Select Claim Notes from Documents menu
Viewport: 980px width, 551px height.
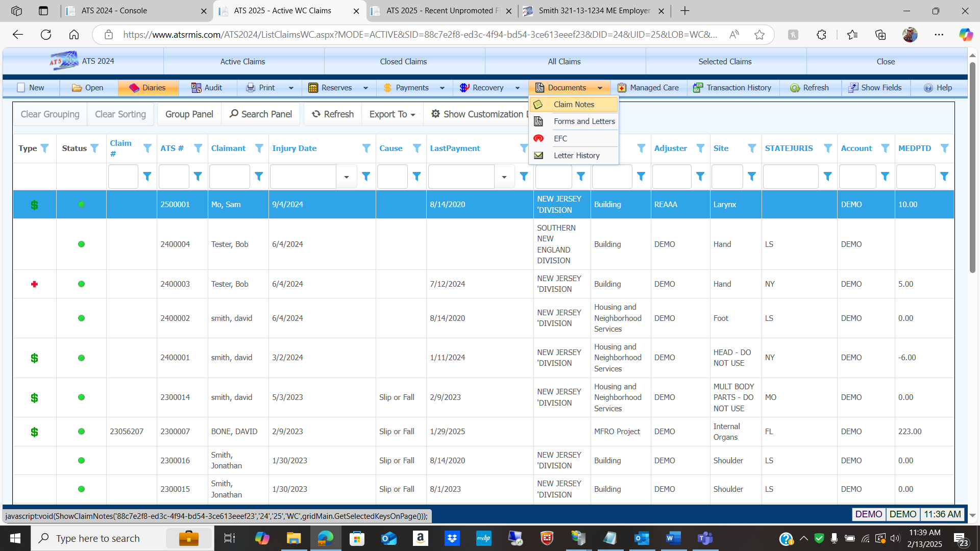tap(574, 105)
